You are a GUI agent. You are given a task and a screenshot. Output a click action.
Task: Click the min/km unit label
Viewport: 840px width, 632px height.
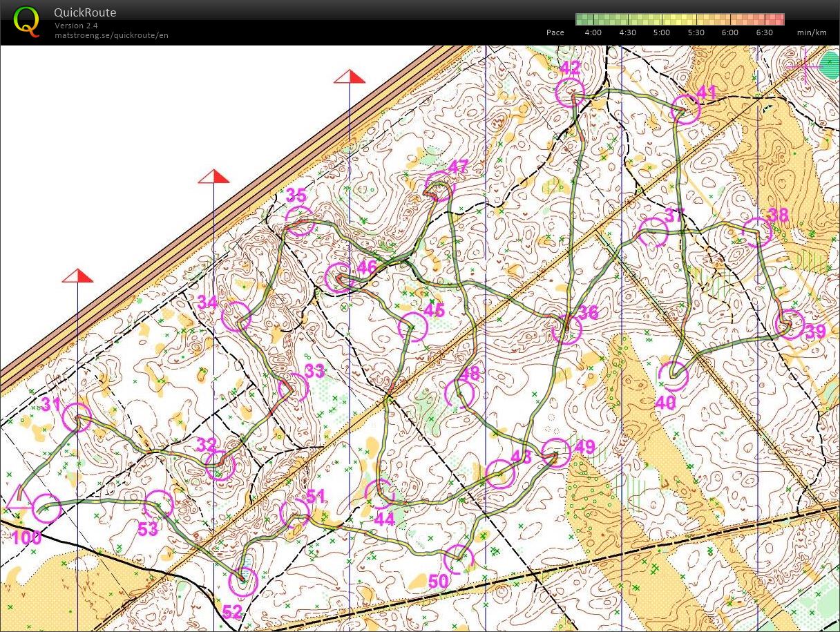point(811,32)
